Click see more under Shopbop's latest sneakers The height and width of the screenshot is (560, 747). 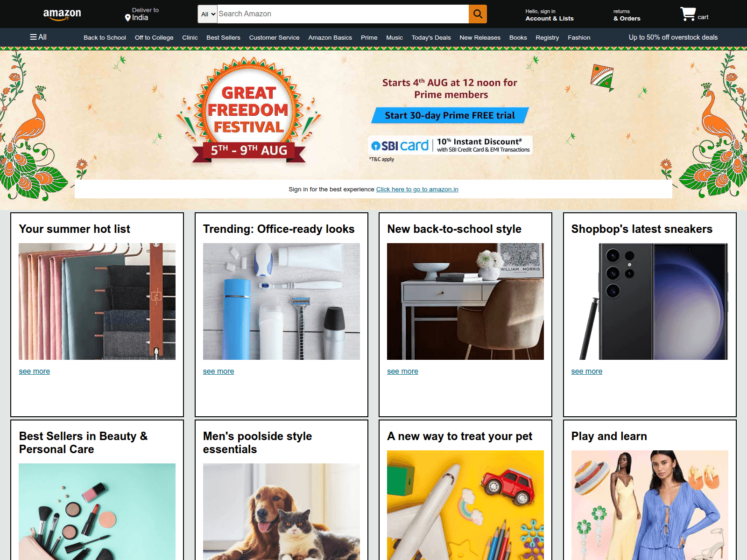[x=587, y=371]
